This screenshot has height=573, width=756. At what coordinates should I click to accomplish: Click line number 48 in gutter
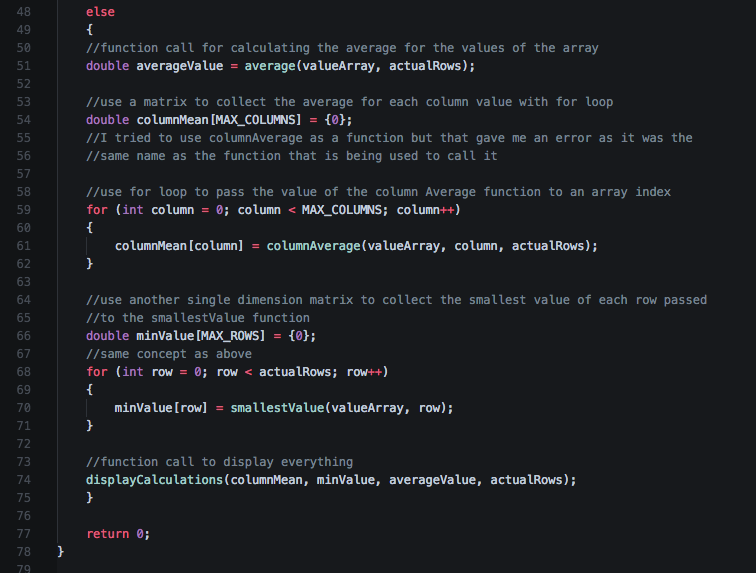coord(24,12)
